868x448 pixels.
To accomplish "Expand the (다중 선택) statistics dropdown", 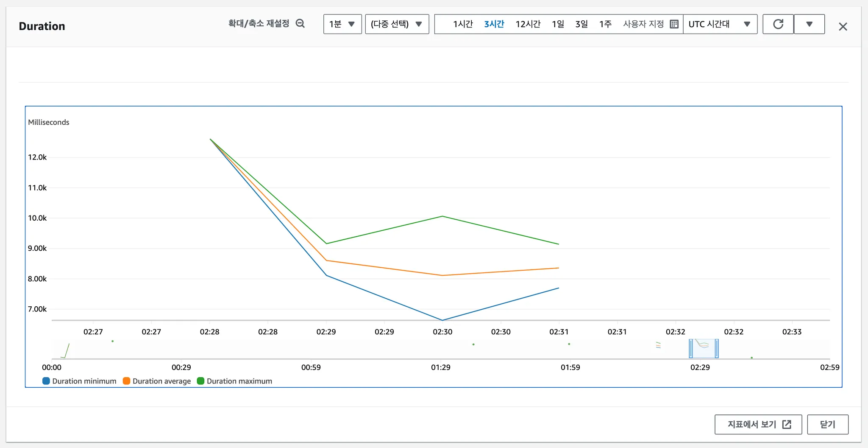I will (x=397, y=24).
